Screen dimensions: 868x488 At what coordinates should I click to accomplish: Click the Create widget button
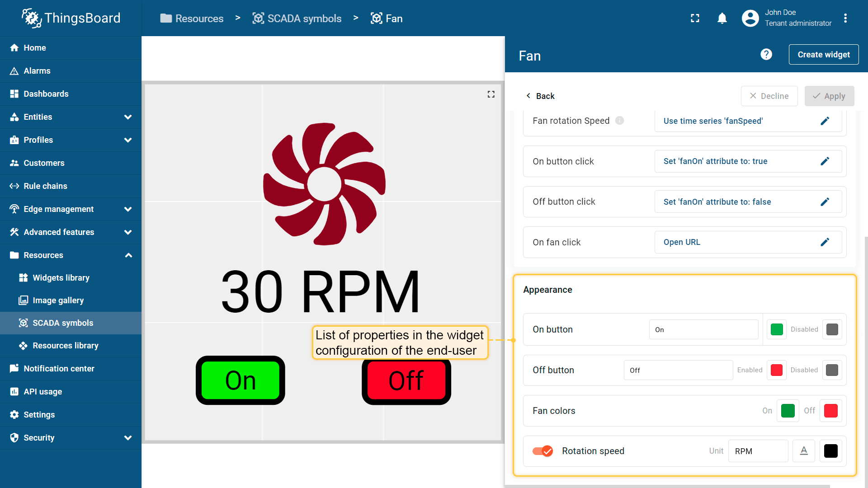click(823, 55)
